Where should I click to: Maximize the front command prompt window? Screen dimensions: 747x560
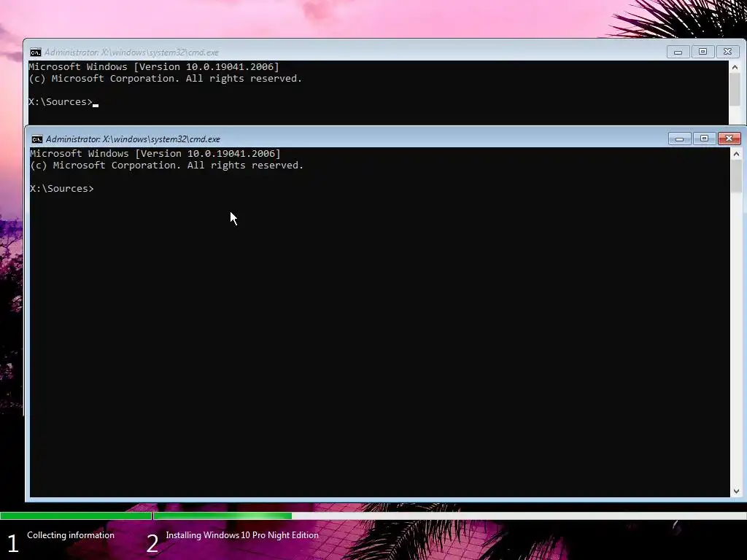coord(704,139)
